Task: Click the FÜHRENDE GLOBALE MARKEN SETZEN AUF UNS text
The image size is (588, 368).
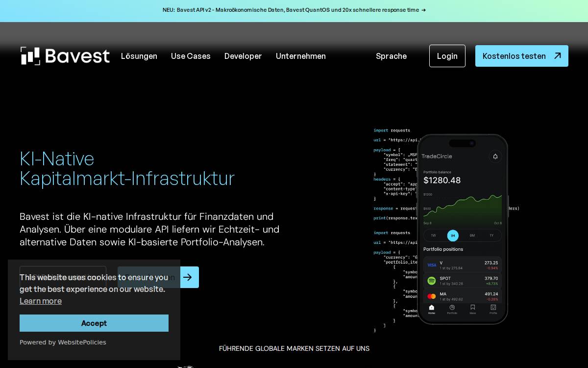Action: click(x=294, y=348)
